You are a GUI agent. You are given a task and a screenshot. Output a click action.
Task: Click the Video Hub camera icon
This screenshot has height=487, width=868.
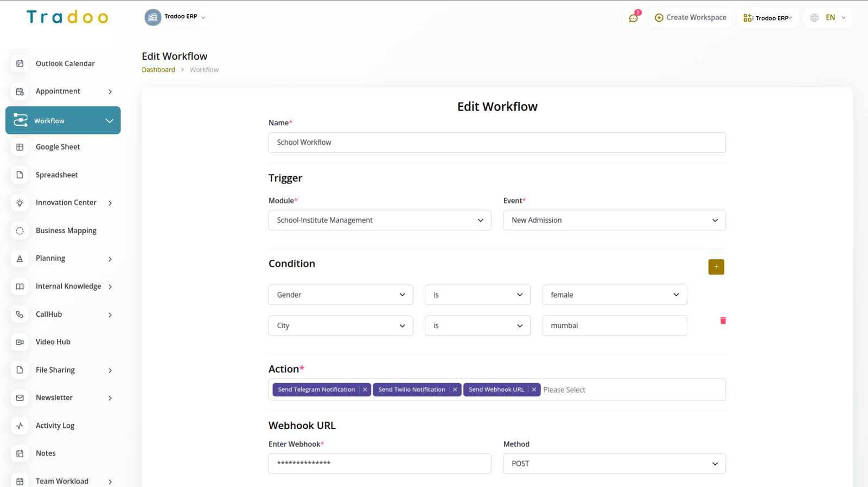(x=20, y=342)
